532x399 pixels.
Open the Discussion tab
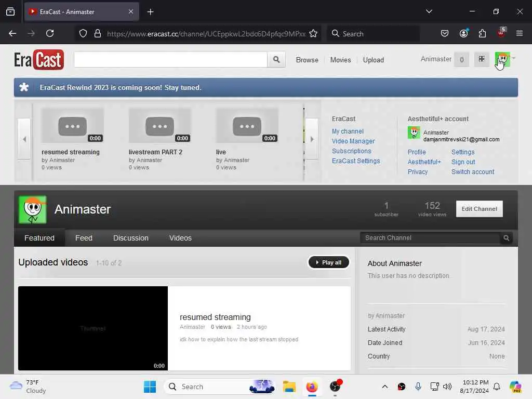(x=130, y=238)
